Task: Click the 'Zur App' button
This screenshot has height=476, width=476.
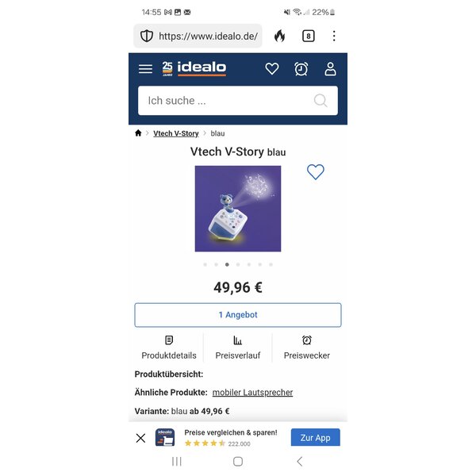Action: coord(316,437)
